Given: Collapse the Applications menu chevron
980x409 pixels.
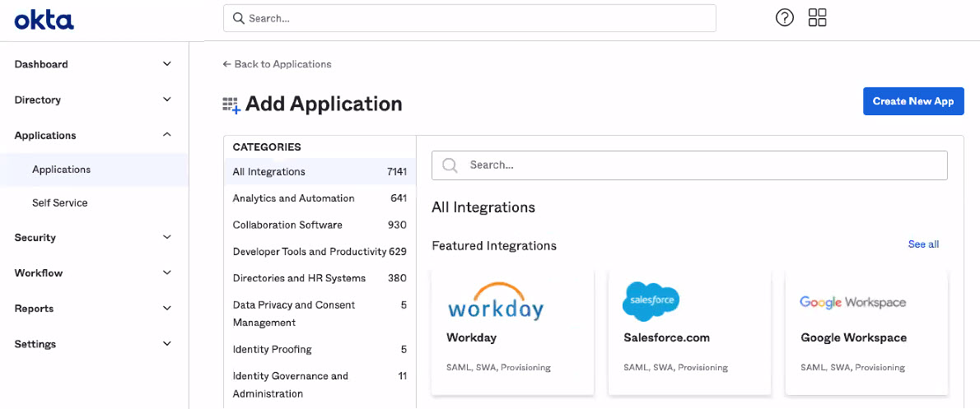Looking at the screenshot, I should (167, 135).
